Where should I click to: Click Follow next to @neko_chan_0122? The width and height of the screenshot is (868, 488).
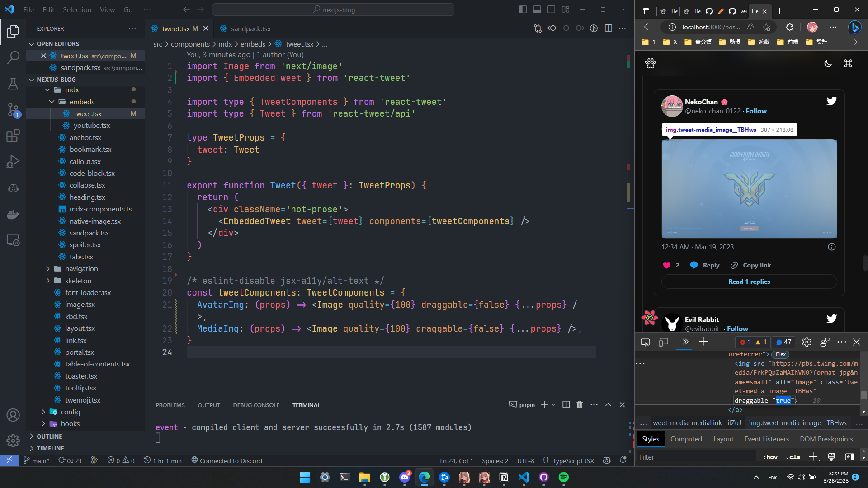pyautogui.click(x=756, y=111)
